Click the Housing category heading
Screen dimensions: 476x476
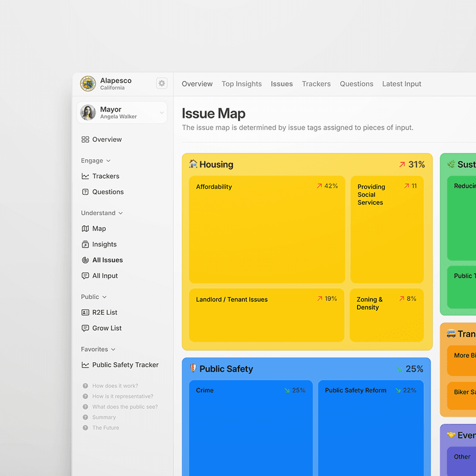coord(216,164)
